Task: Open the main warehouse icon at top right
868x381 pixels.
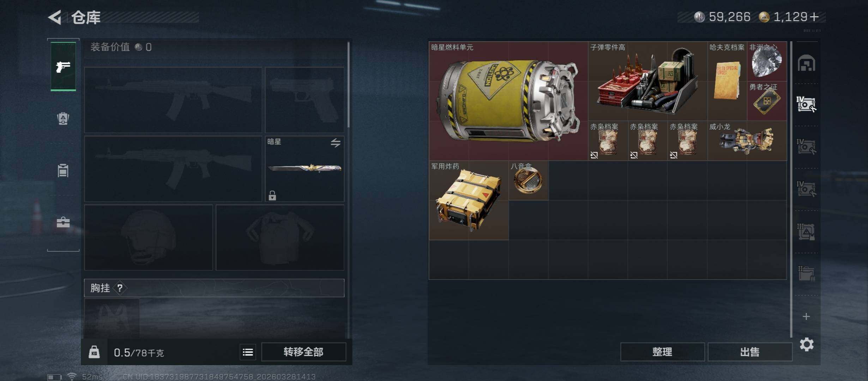Action: click(807, 64)
